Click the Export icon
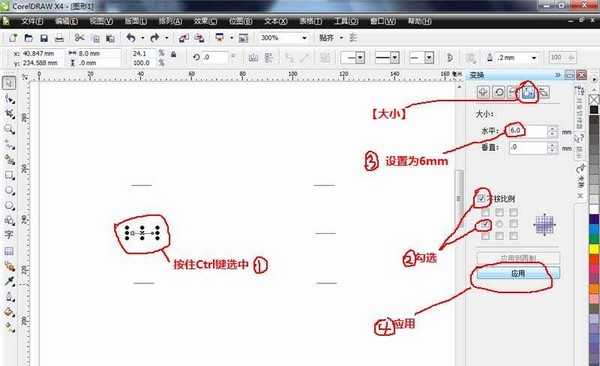 coord(199,38)
